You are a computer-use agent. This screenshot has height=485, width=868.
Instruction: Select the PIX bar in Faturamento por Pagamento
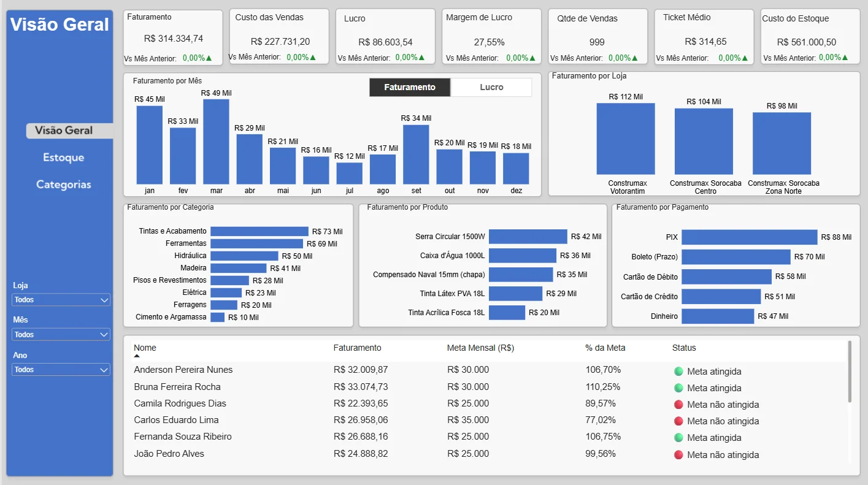point(750,237)
